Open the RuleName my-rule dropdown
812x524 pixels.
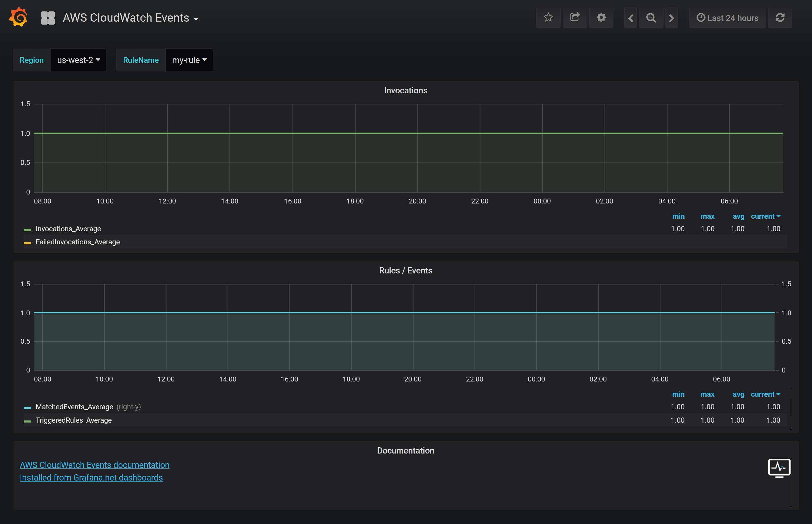pos(189,60)
